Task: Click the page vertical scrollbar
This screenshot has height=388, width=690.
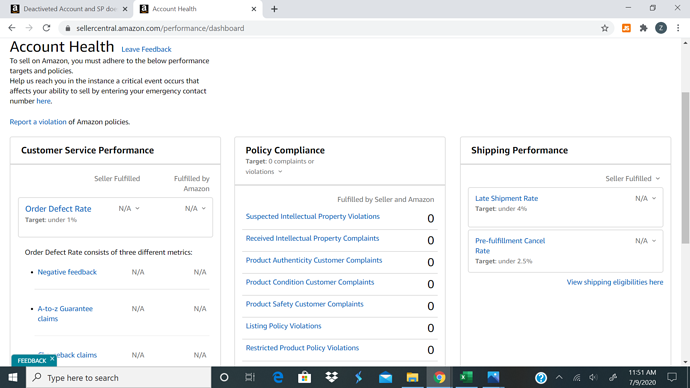Action: point(685,167)
